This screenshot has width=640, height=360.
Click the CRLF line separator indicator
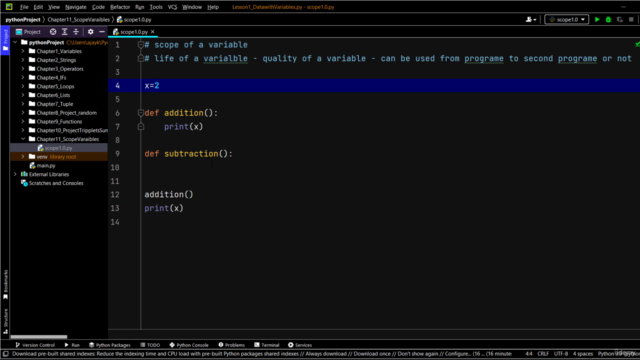pos(543,353)
